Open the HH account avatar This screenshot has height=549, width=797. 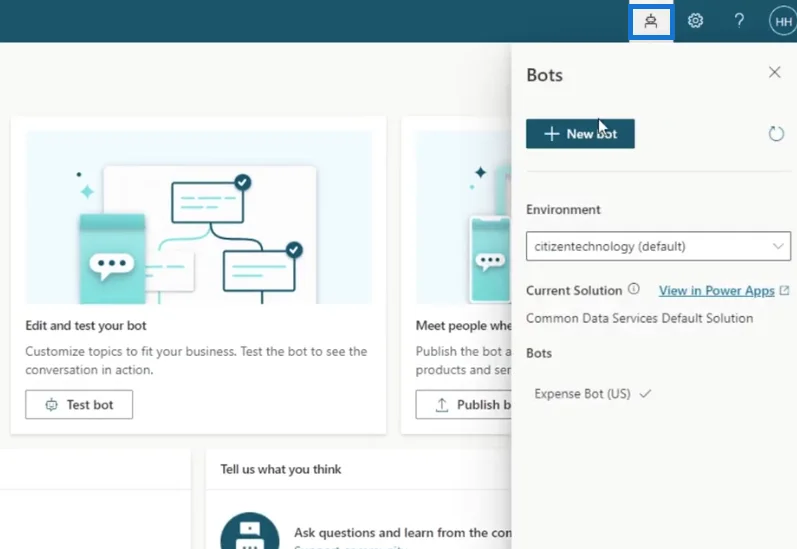[x=783, y=21]
